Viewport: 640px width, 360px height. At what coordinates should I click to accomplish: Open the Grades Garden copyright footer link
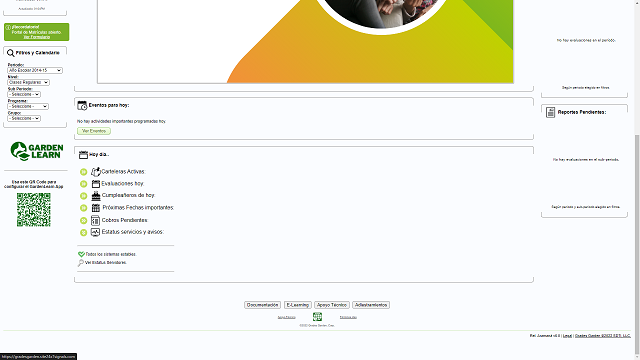(x=602, y=336)
